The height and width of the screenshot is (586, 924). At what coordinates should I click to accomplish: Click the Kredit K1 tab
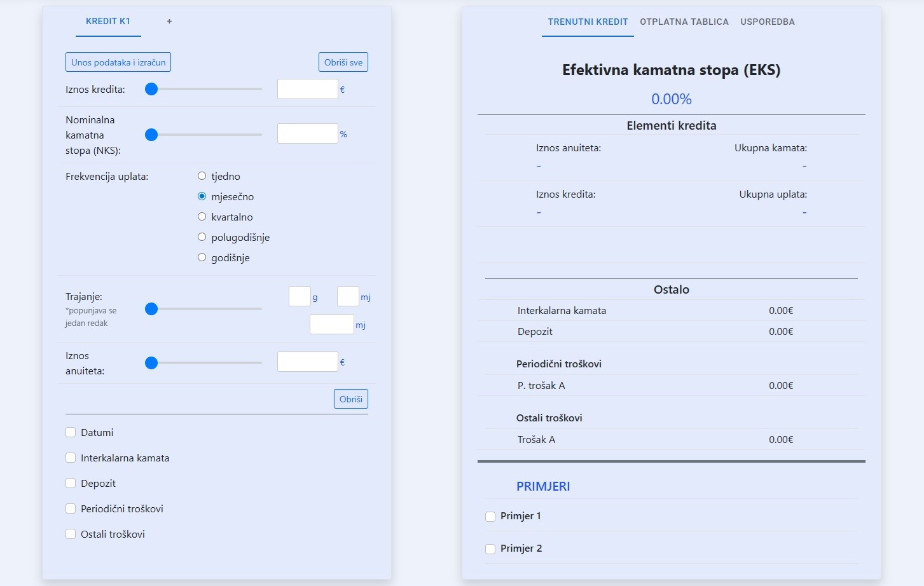pos(108,22)
